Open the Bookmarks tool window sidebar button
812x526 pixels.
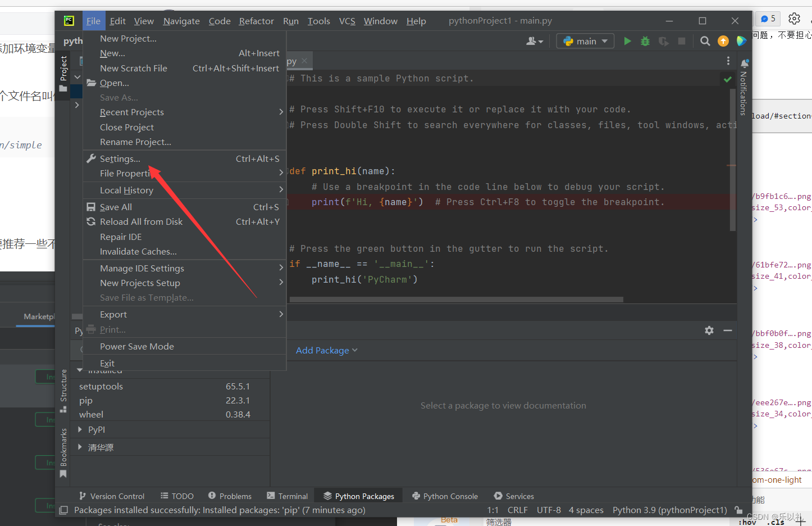(x=63, y=453)
